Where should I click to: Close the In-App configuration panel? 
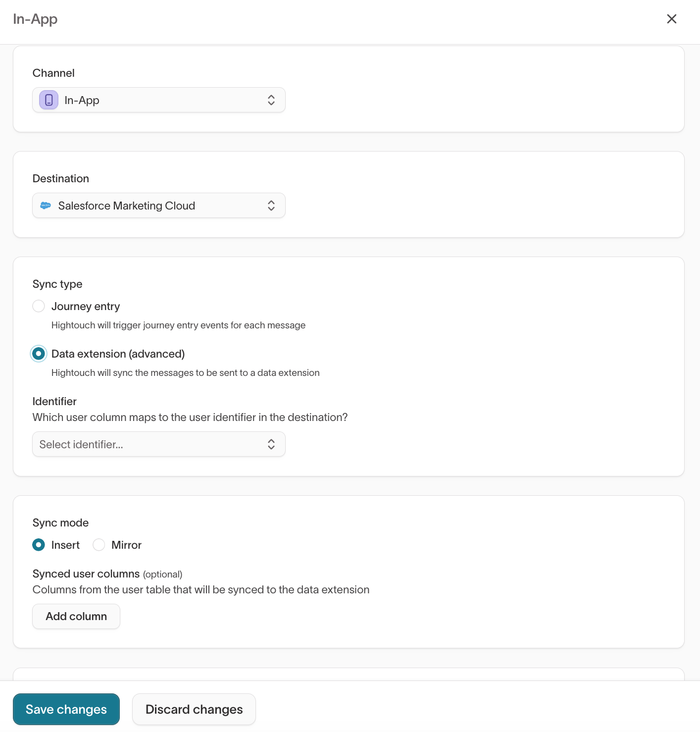coord(671,19)
